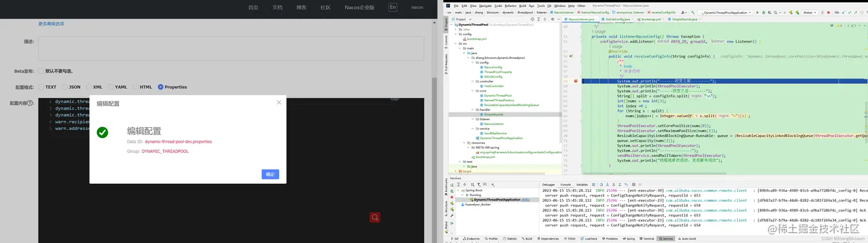Click the Debug bug icon in IDE toolbar
868x243 pixels.
click(764, 13)
